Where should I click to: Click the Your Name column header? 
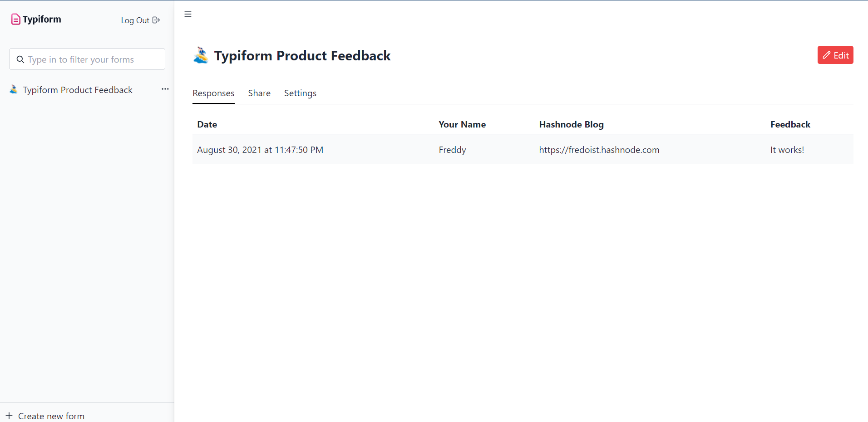[462, 124]
